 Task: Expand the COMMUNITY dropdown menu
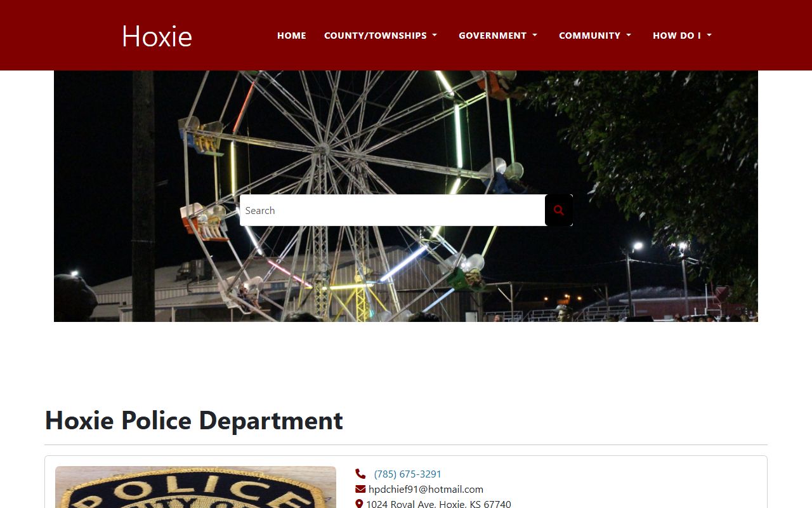click(x=595, y=36)
